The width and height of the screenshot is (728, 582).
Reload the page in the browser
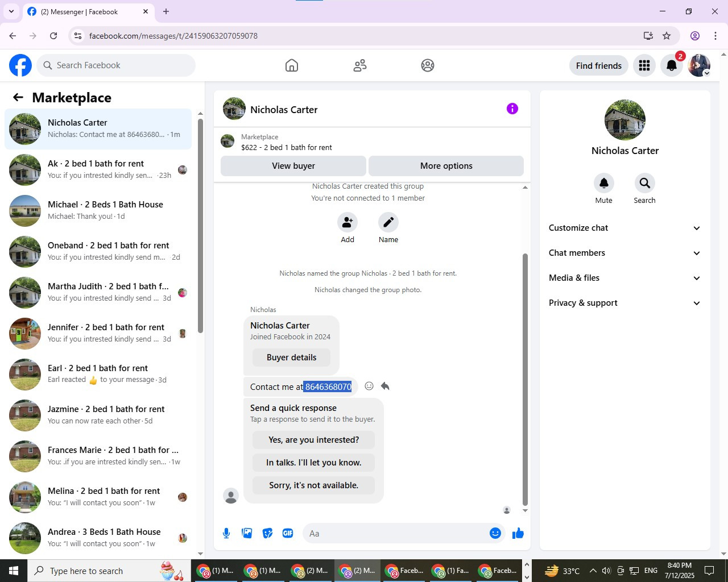pyautogui.click(x=53, y=36)
